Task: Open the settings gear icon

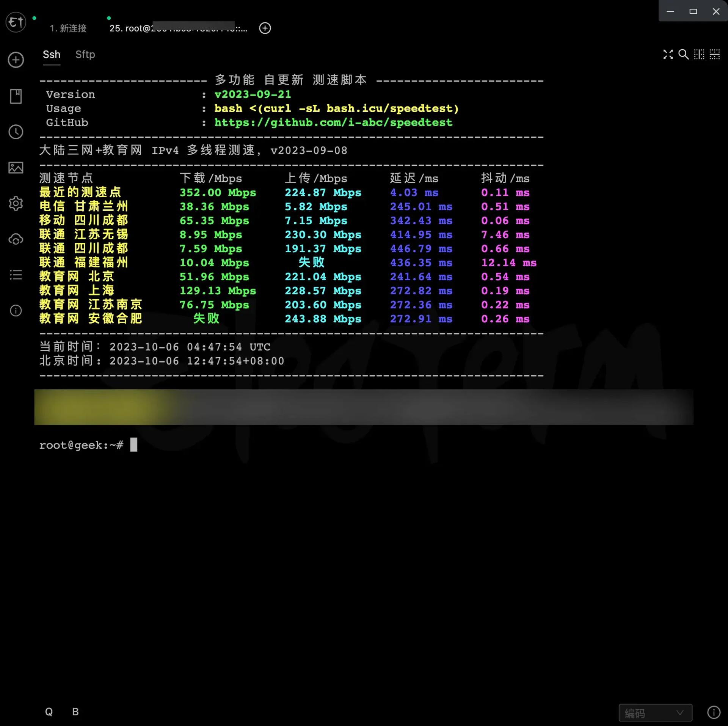Action: pyautogui.click(x=16, y=204)
